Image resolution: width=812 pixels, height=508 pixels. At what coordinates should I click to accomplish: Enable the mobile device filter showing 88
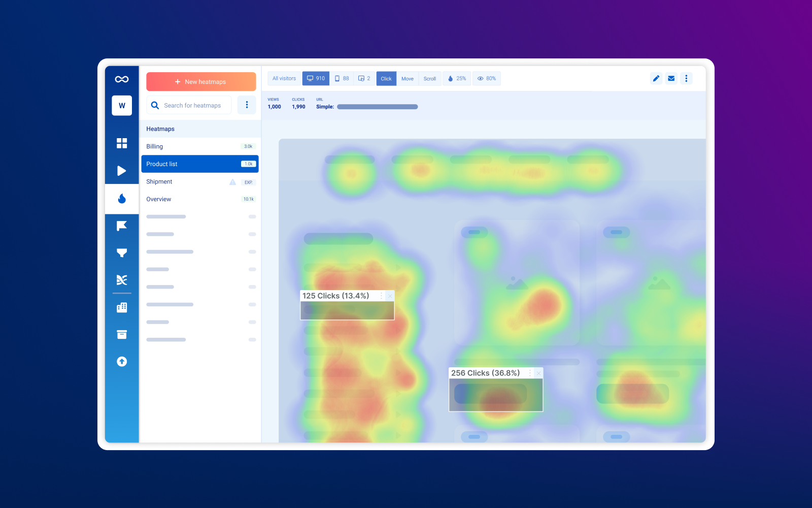(342, 78)
